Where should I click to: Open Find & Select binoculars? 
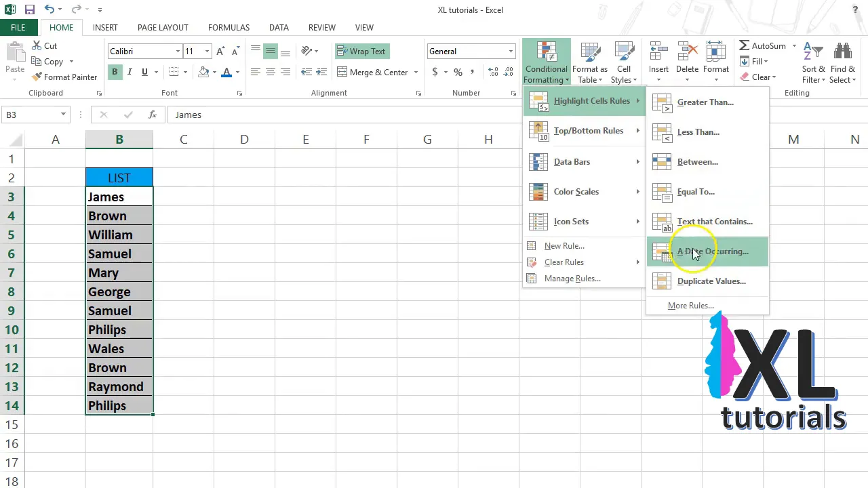click(x=843, y=62)
